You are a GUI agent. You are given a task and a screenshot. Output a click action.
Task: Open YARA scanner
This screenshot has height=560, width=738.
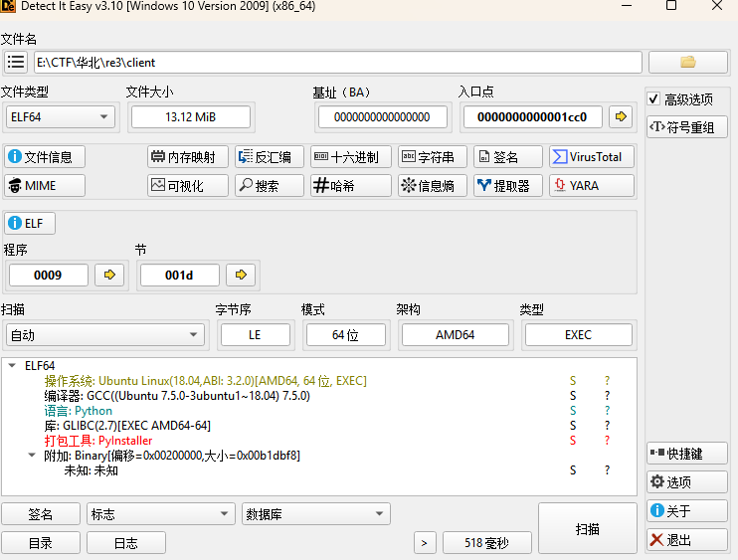(592, 185)
